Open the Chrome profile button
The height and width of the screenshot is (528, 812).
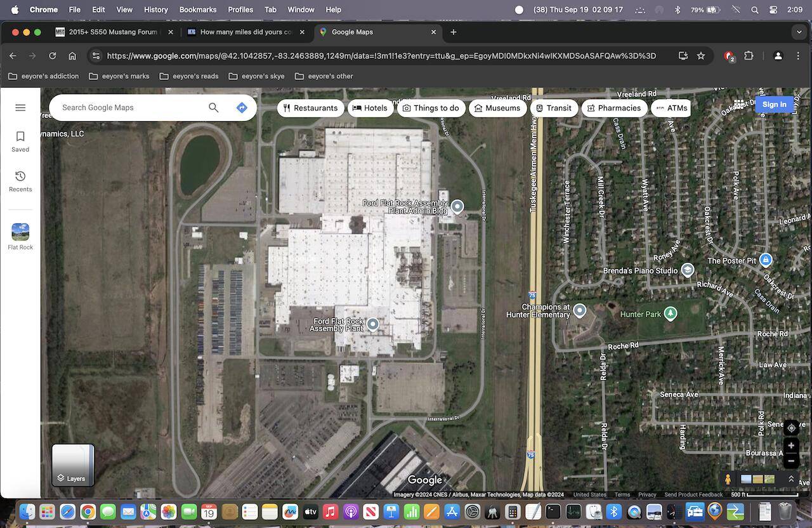[778, 56]
